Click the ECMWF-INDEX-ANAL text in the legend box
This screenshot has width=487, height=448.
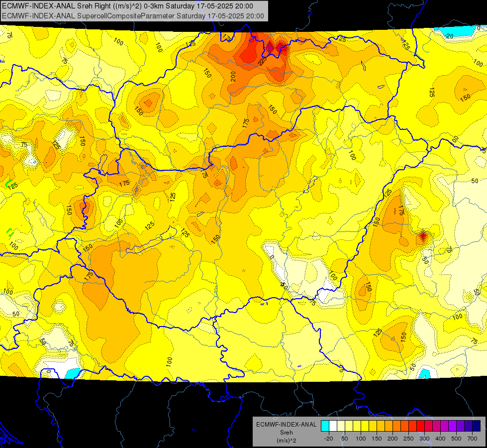coord(287,425)
